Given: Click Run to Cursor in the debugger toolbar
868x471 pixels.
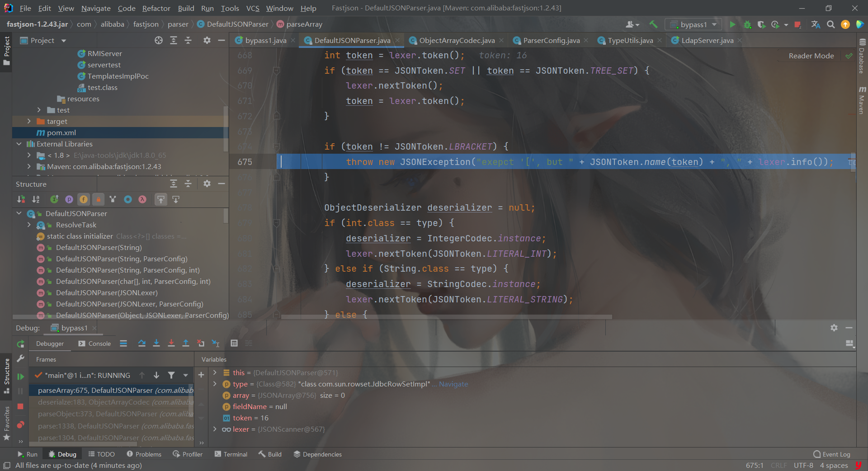Looking at the screenshot, I should (216, 344).
